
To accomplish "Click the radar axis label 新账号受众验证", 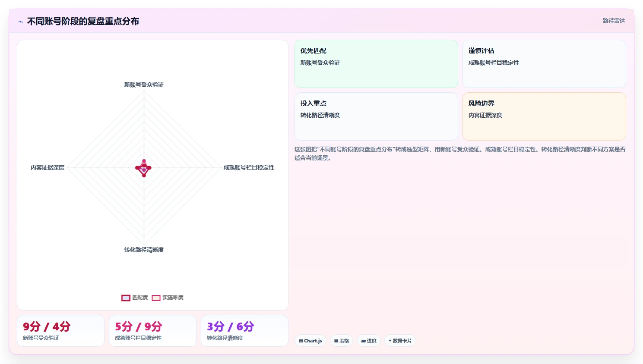I will (x=144, y=85).
